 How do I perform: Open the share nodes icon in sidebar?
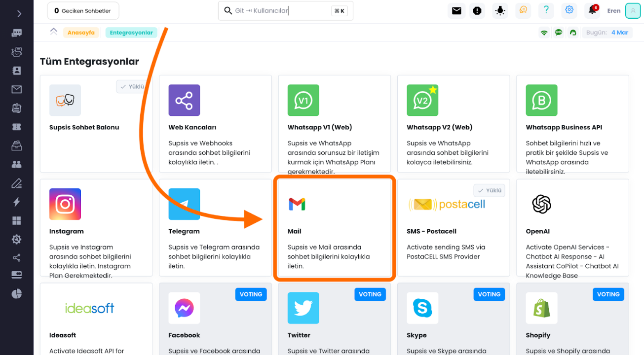click(x=17, y=258)
